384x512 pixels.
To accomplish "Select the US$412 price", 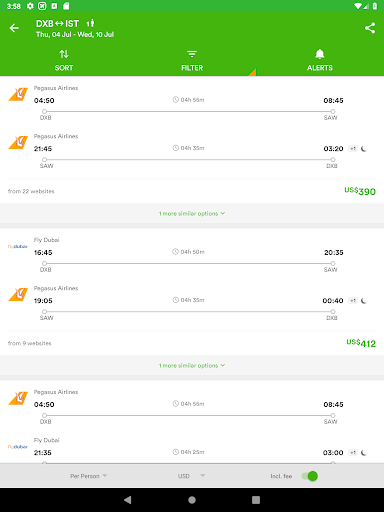I will coord(361,343).
